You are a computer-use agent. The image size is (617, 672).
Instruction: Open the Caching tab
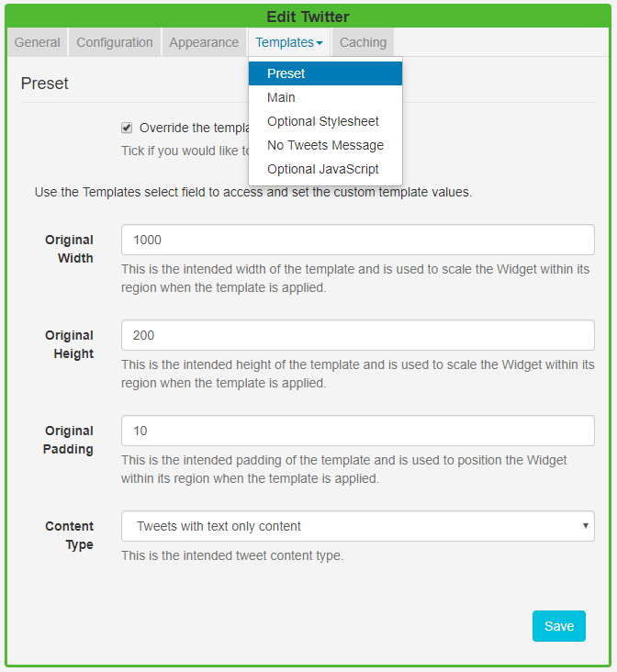(363, 42)
